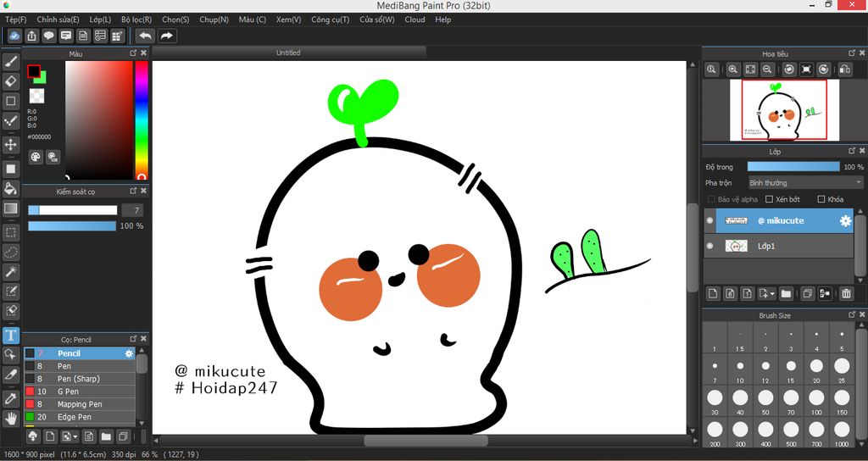Viewport: 868px width, 461px height.
Task: Open the Pha trộn blend mode dropdown
Action: (x=805, y=183)
